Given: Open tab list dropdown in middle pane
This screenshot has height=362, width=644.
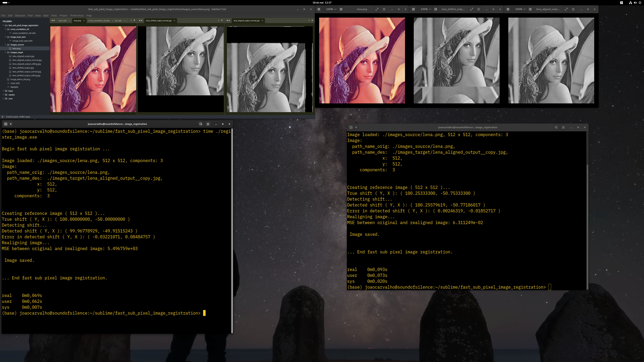Looking at the screenshot, I should 222,20.
